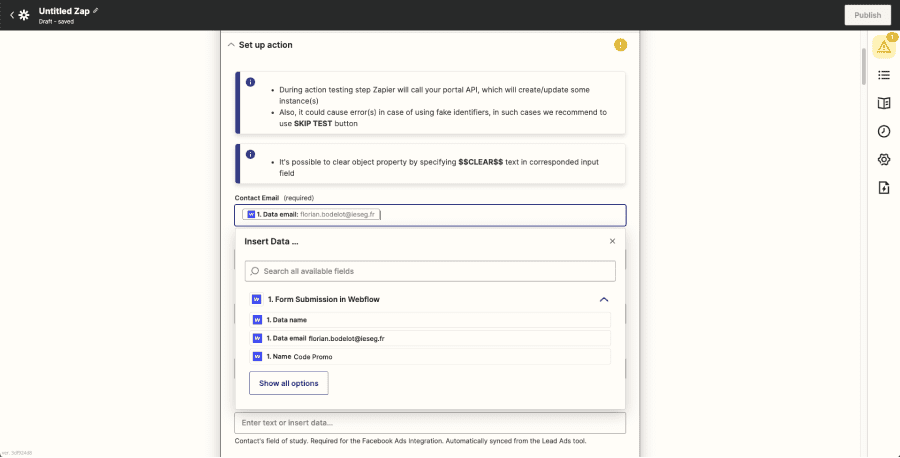Viewport: 900px width, 458px height.
Task: Select the Data email pill in Contact Email
Action: pyautogui.click(x=310, y=215)
